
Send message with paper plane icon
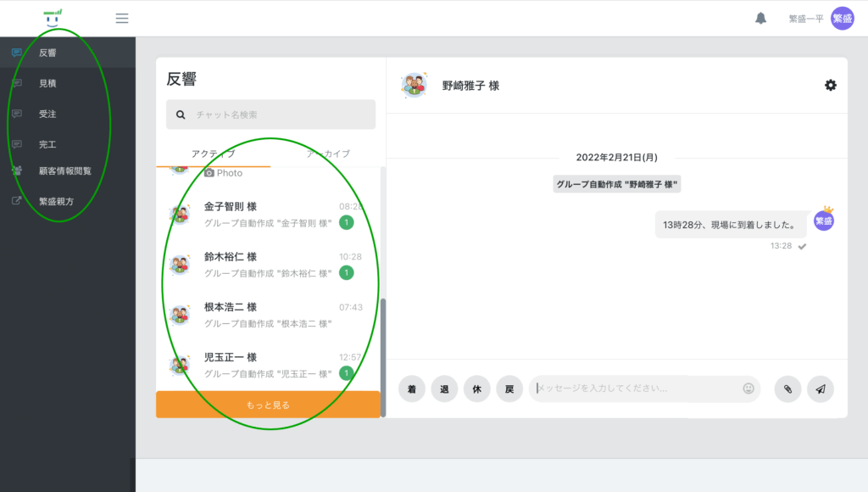click(821, 389)
